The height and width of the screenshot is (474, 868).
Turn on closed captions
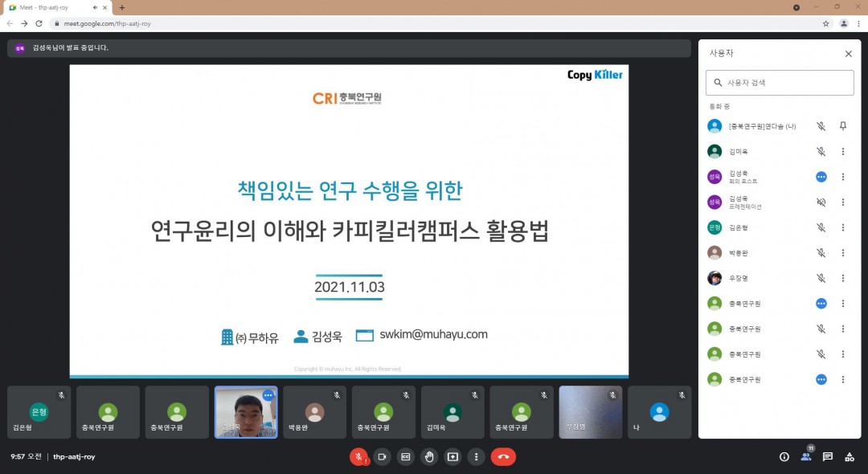[x=406, y=456]
